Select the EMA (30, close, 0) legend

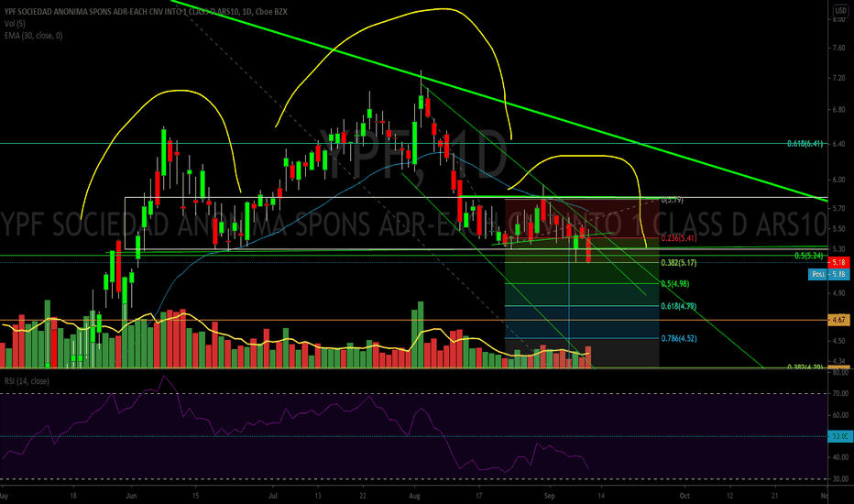pyautogui.click(x=33, y=36)
